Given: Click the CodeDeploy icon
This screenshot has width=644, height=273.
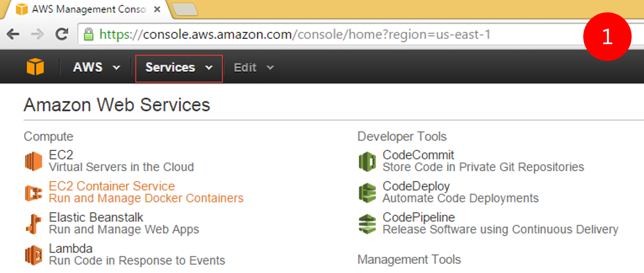Looking at the screenshot, I should tap(367, 192).
